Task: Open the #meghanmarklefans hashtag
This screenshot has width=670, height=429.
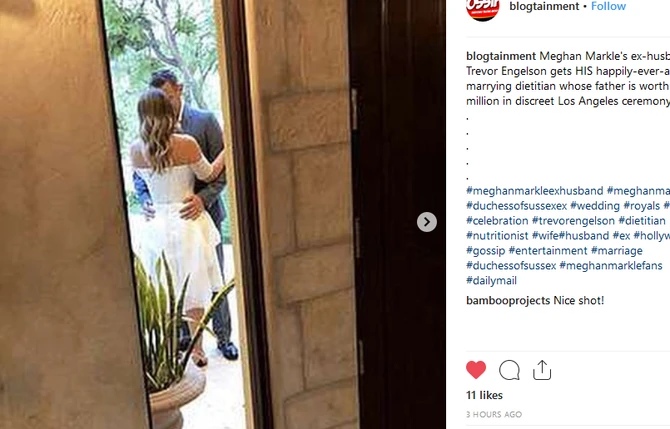Action: (x=611, y=265)
